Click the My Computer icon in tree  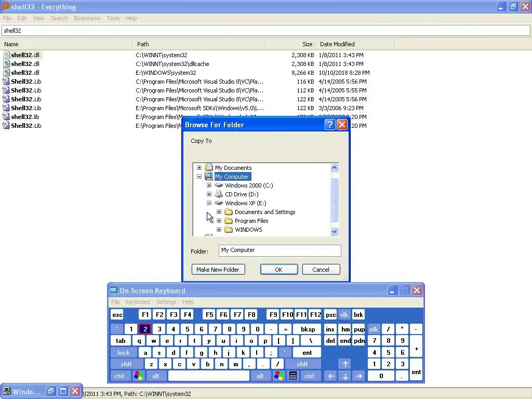tap(209, 176)
